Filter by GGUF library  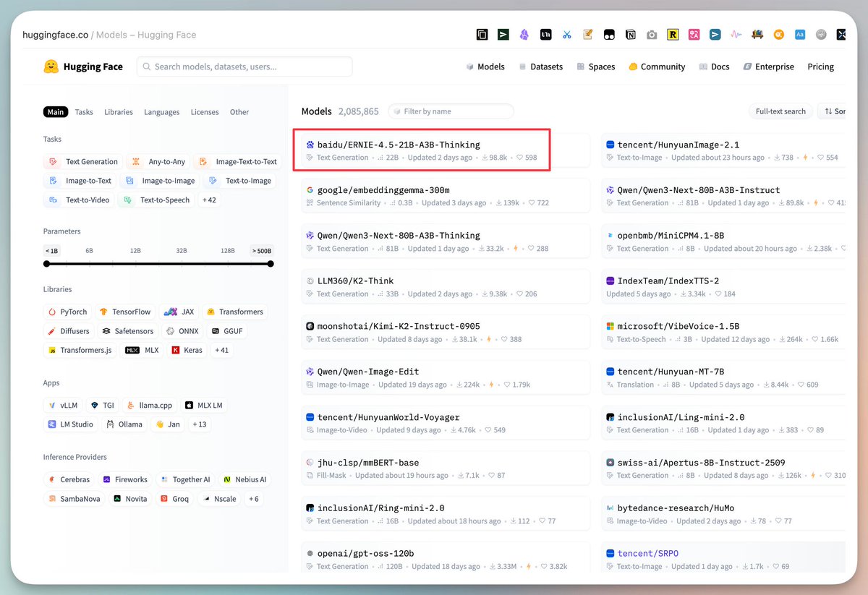tap(226, 331)
